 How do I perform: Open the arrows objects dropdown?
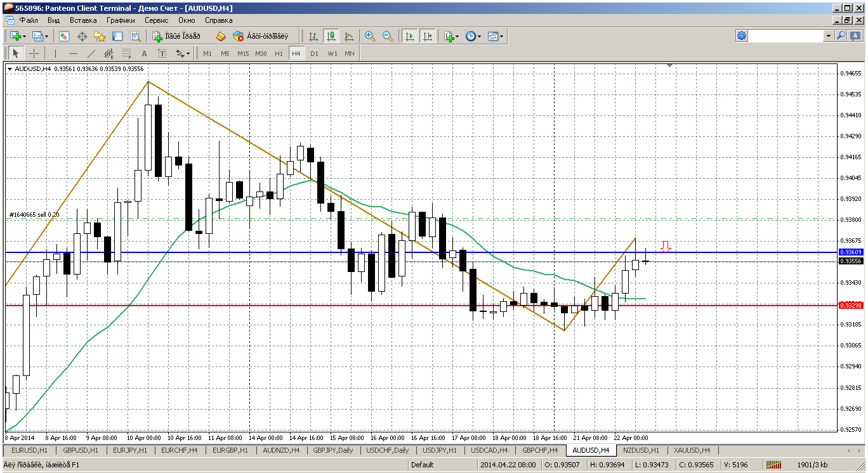point(182,53)
